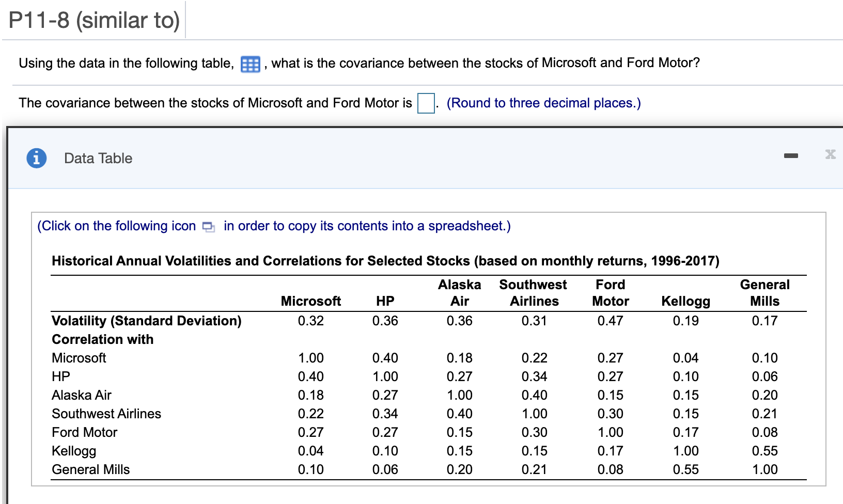Click the 'Volatility (Standard Deviation)' row label
The height and width of the screenshot is (504, 843).
pyautogui.click(x=147, y=321)
